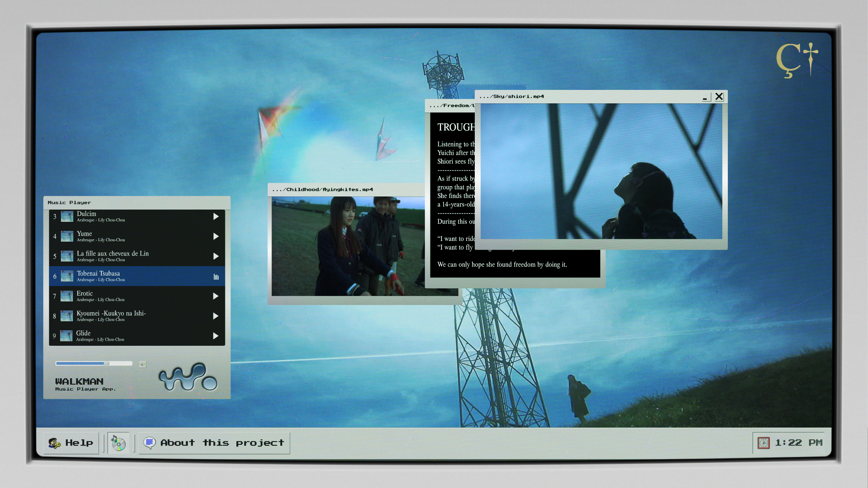Click the album art for Tobenai Tsubasa
This screenshot has width=868, height=488.
[x=67, y=276]
